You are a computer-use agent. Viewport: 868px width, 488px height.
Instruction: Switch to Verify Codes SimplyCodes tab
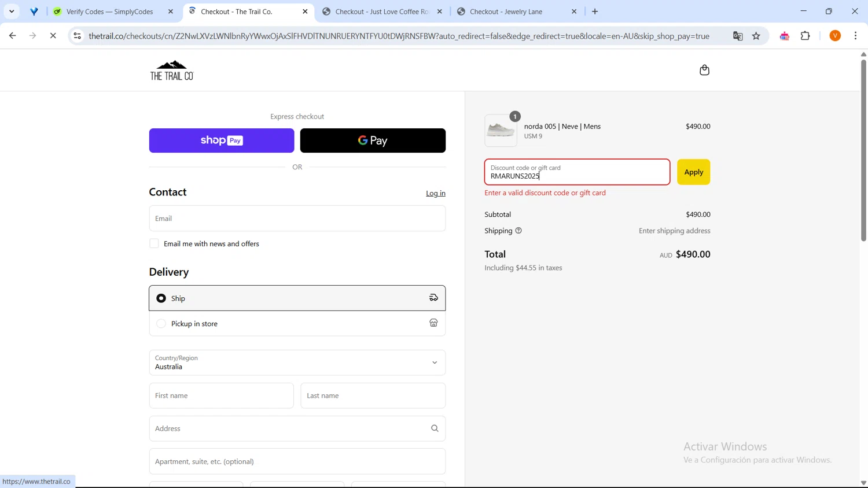(110, 12)
